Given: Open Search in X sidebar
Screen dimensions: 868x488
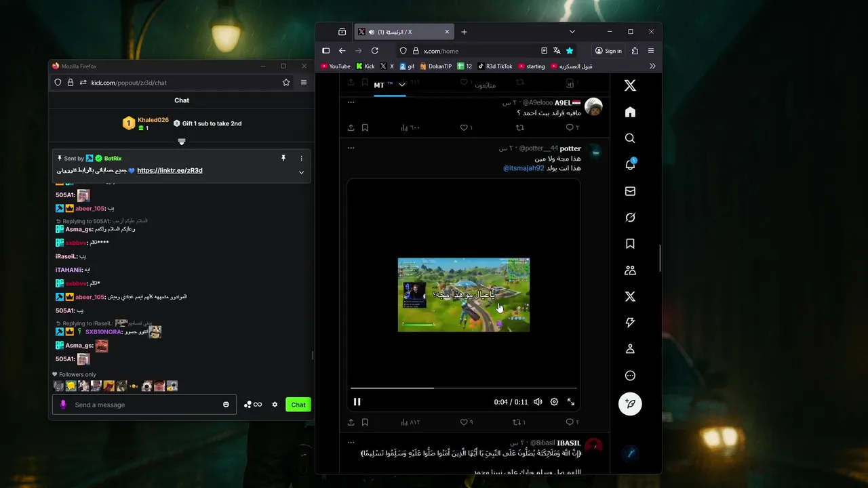Looking at the screenshot, I should [x=630, y=138].
